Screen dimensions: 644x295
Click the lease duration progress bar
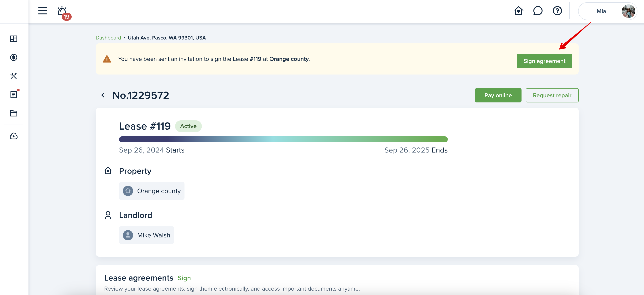283,139
